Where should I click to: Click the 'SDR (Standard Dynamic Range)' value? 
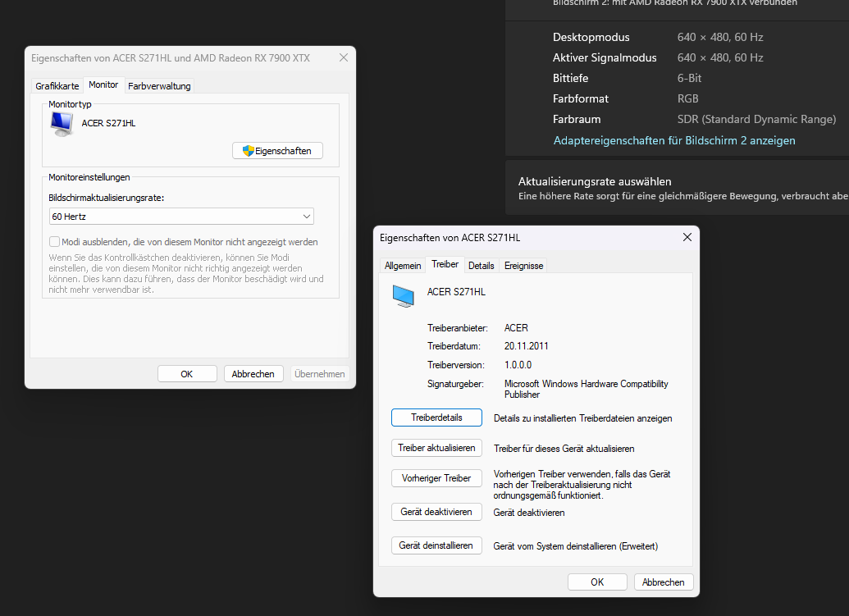[x=756, y=120]
